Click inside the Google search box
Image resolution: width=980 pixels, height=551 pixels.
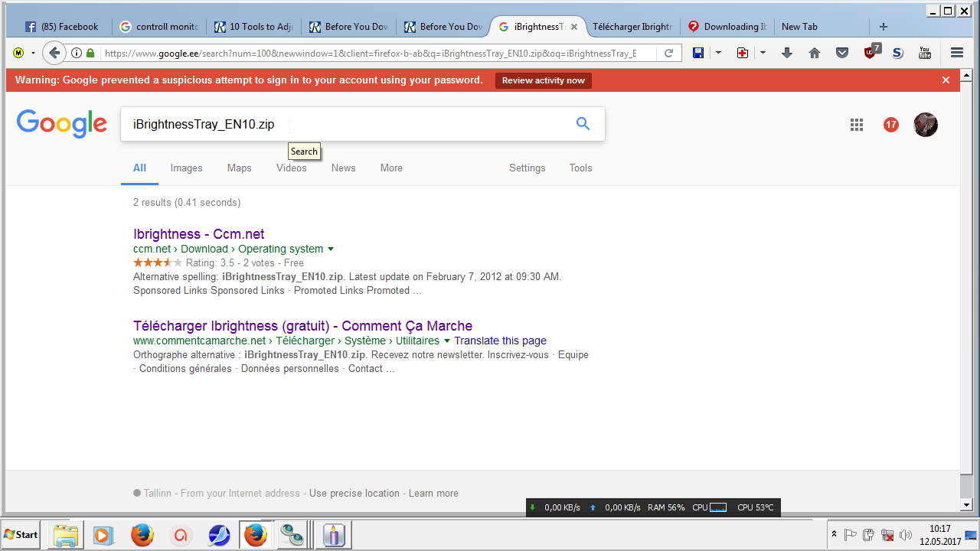click(x=363, y=124)
